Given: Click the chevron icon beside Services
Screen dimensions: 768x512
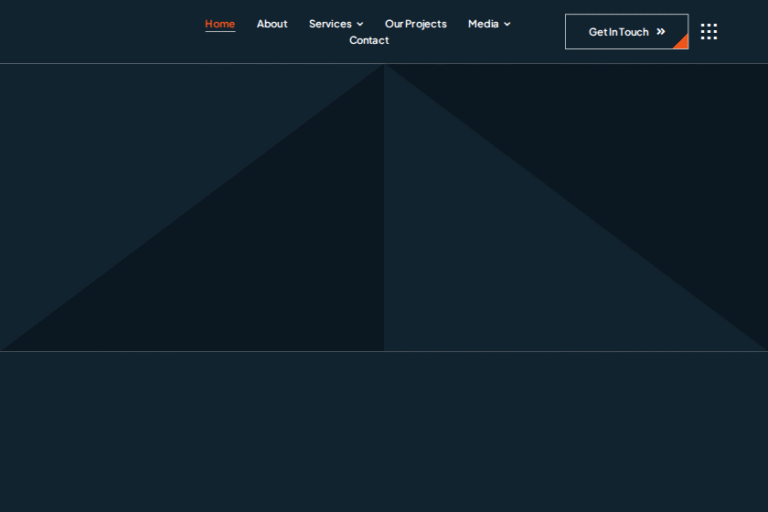Looking at the screenshot, I should [360, 24].
